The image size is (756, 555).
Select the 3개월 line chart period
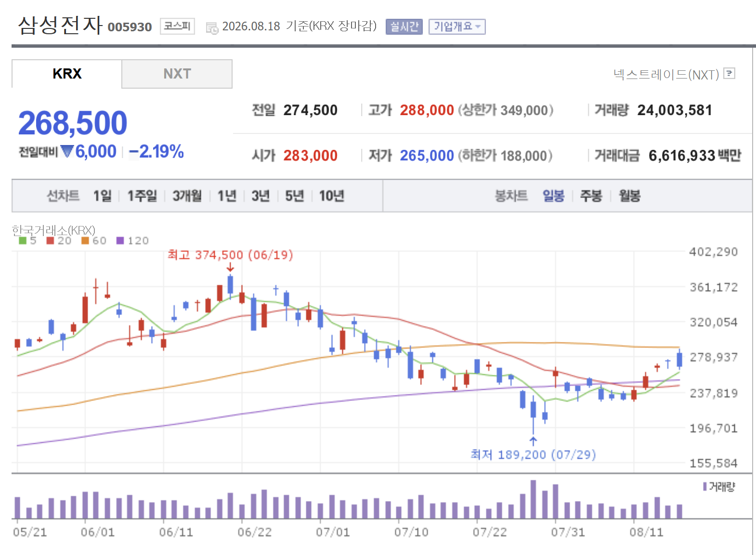[187, 196]
